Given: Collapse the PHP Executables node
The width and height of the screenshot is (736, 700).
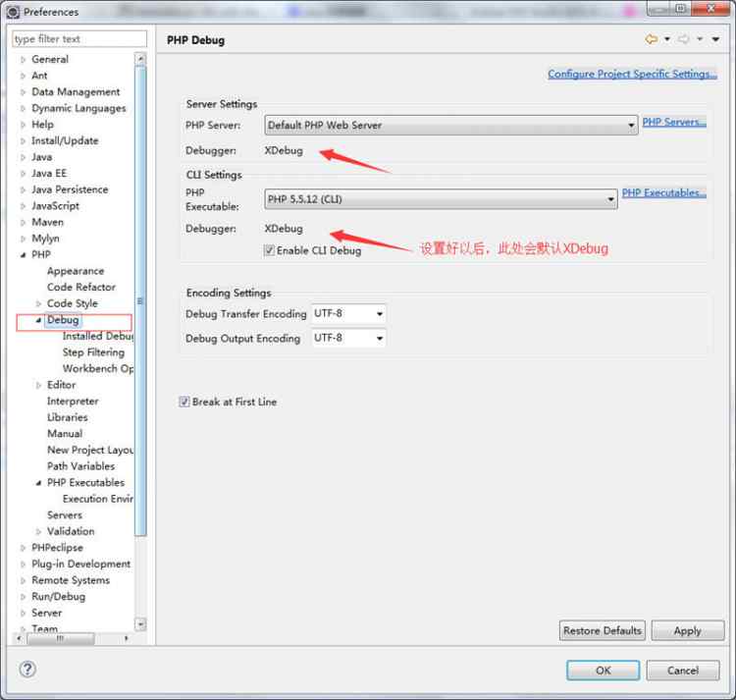Looking at the screenshot, I should [38, 483].
